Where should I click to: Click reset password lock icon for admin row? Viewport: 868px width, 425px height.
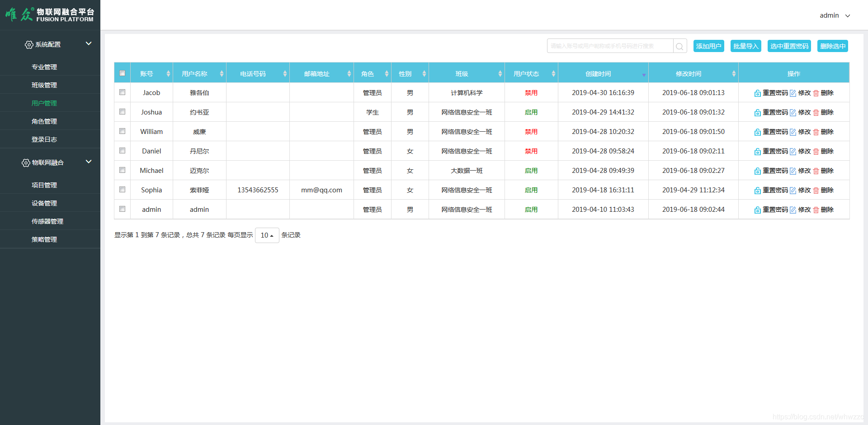tap(757, 210)
